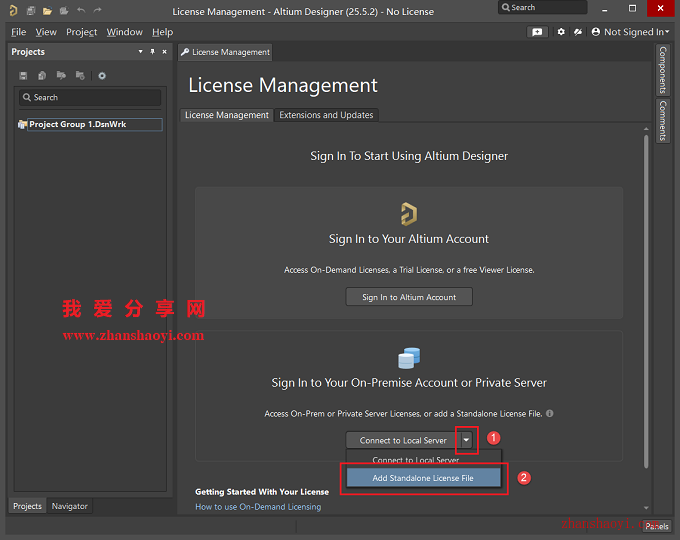Click the license page vertical scrollbar
The height and width of the screenshot is (540, 680).
pos(646,301)
